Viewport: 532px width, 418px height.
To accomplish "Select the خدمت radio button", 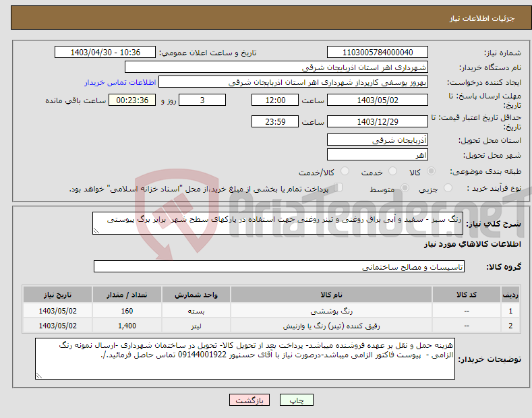I will coord(392,171).
